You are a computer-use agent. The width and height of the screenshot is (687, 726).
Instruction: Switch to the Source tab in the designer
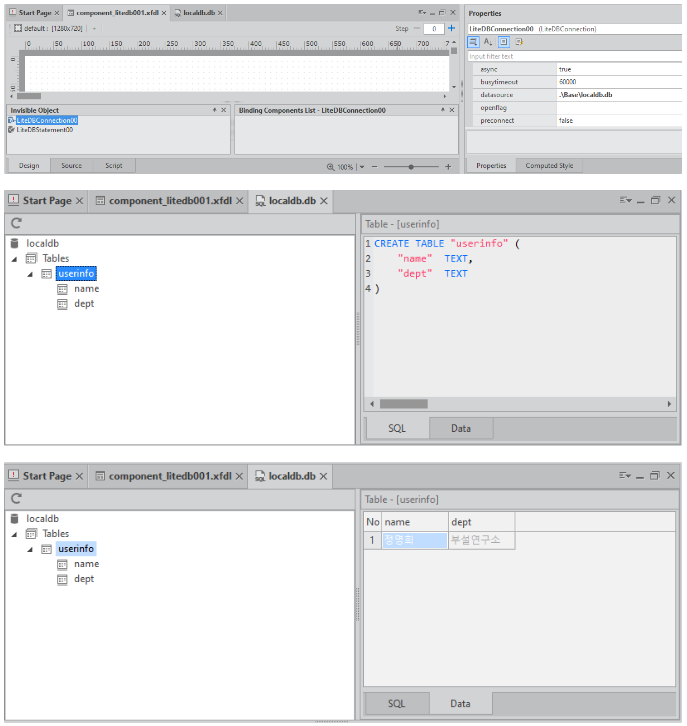coord(71,166)
